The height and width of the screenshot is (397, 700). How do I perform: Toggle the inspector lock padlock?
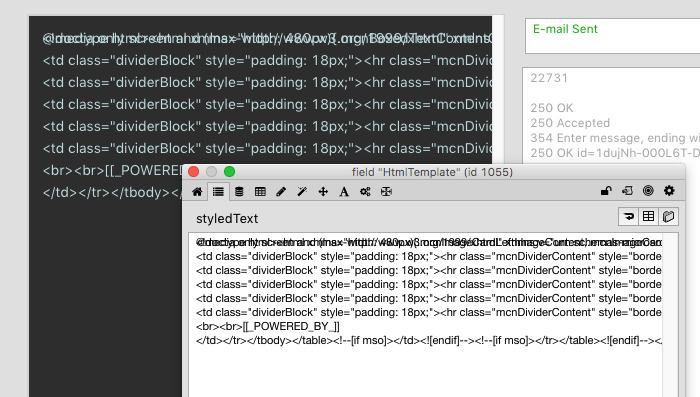click(x=606, y=191)
